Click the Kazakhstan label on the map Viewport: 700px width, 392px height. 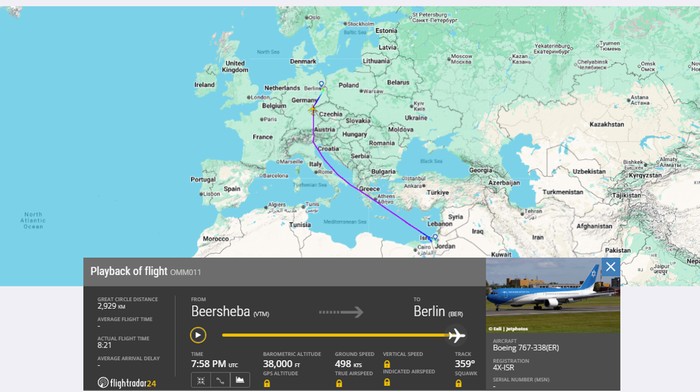[607, 124]
